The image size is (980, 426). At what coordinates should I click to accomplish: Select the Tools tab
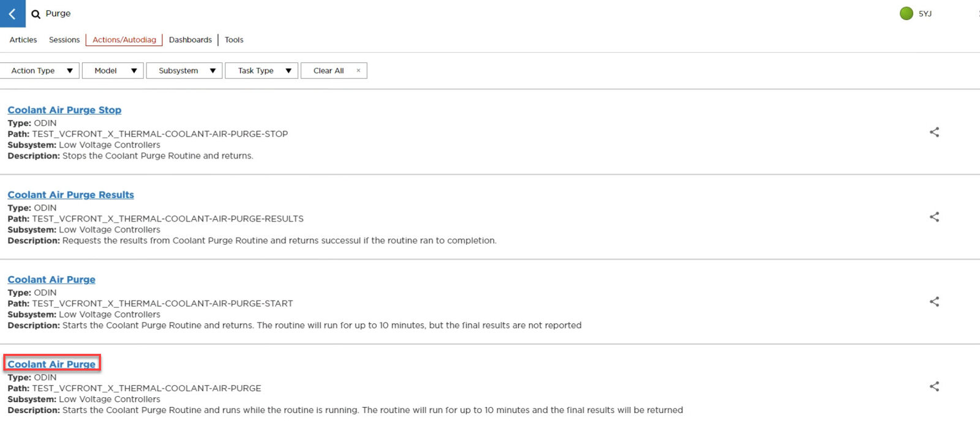click(x=234, y=40)
